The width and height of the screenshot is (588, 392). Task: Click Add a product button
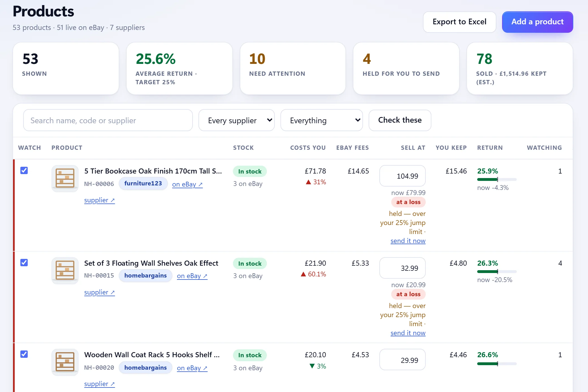pyautogui.click(x=537, y=22)
